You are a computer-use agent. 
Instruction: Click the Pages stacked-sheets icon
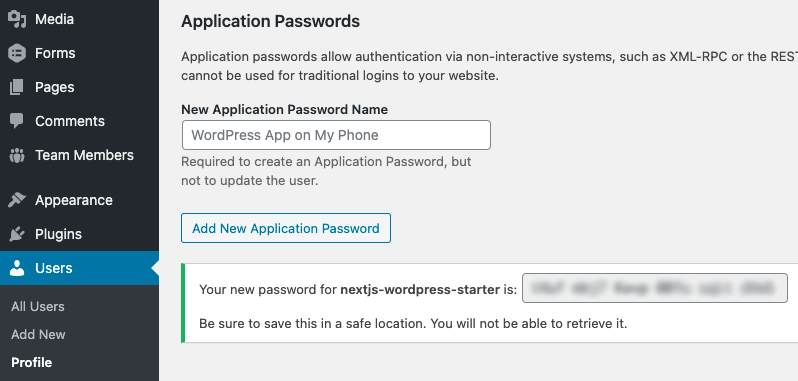tap(17, 87)
